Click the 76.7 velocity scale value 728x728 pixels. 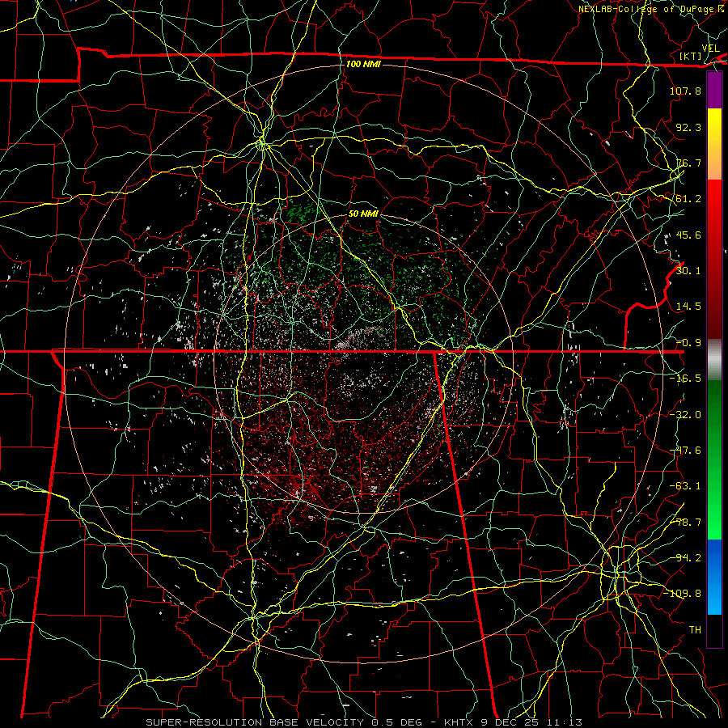[x=688, y=163]
